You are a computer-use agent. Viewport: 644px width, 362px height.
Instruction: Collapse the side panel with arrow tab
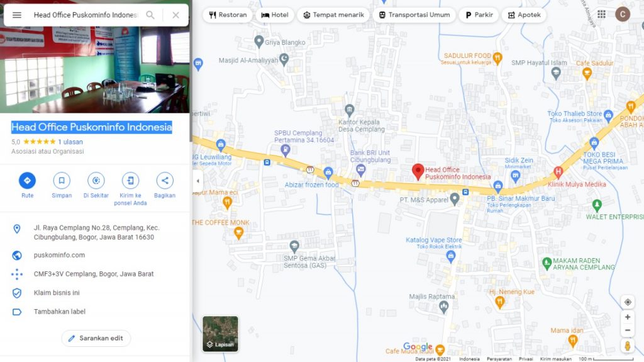pos(197,181)
